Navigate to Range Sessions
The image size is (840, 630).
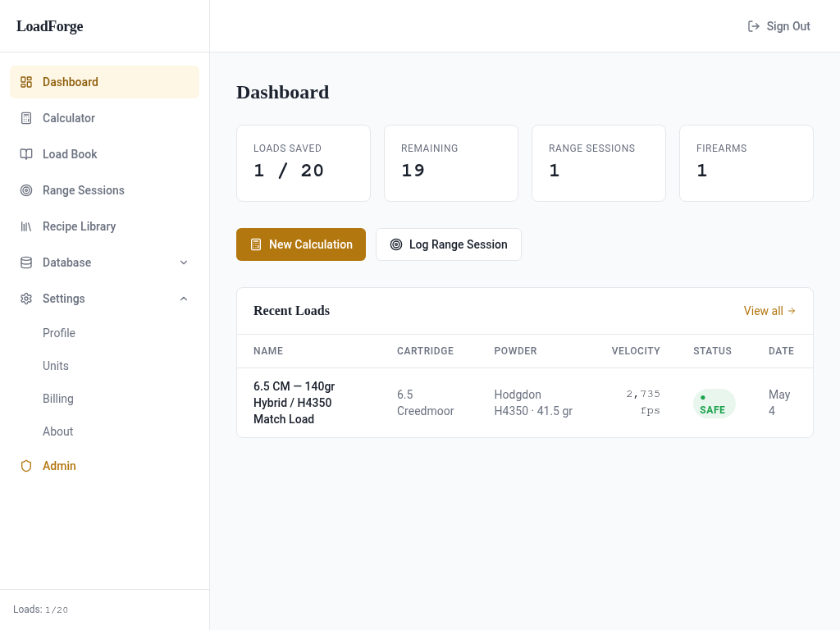pos(104,190)
